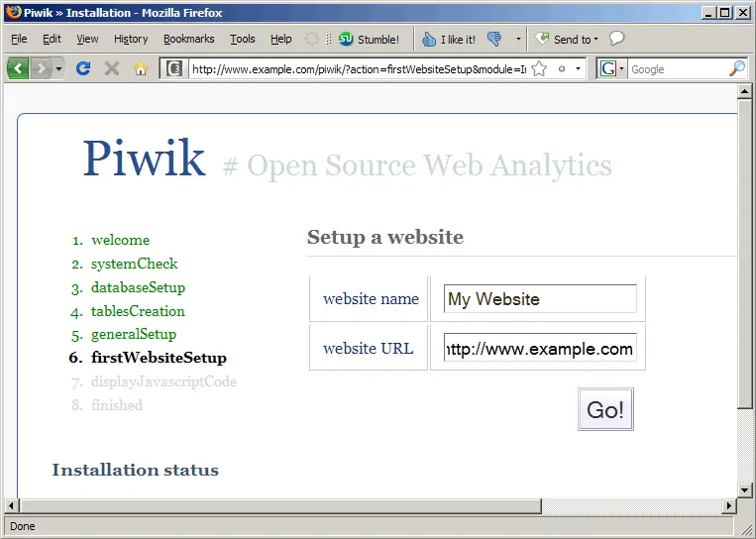Click the vertical scrollbar thumb

745,254
